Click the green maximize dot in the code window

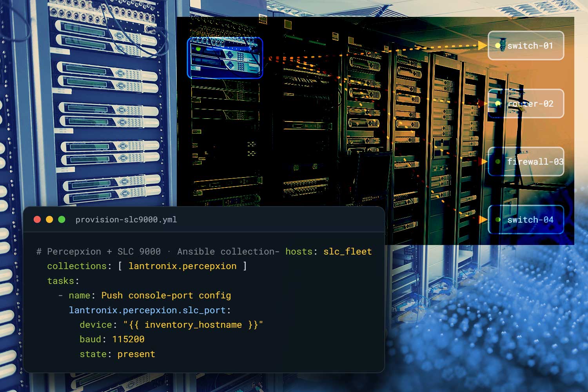[62, 220]
